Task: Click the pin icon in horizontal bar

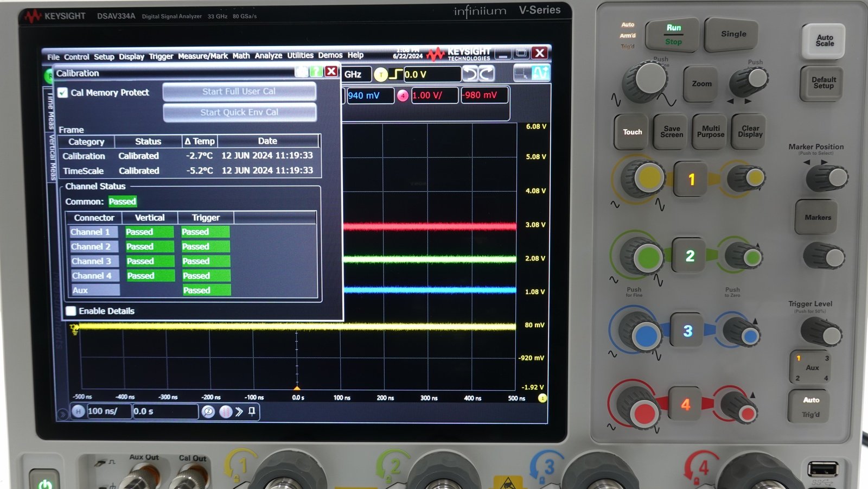Action: (x=252, y=411)
